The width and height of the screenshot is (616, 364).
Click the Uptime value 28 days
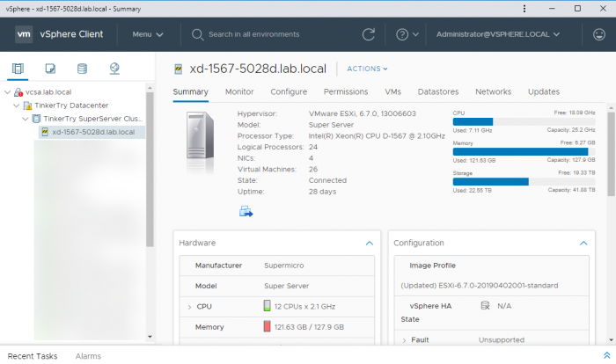(323, 192)
